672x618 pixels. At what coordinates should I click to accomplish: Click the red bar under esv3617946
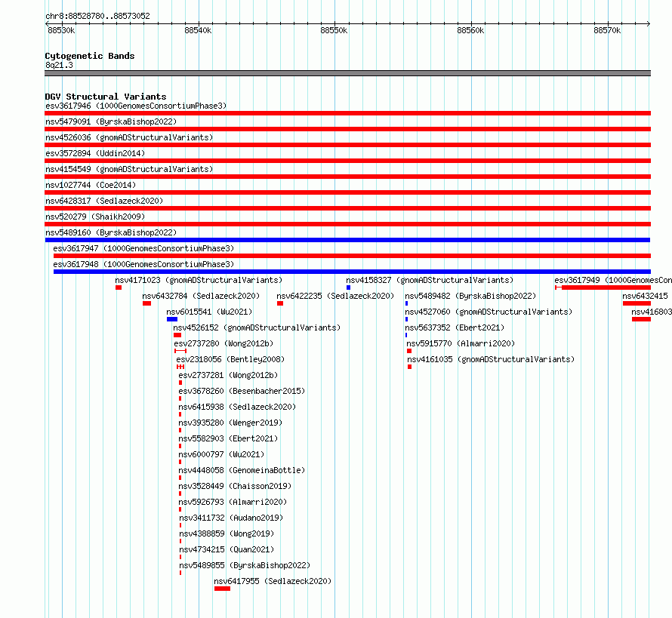pos(347,113)
